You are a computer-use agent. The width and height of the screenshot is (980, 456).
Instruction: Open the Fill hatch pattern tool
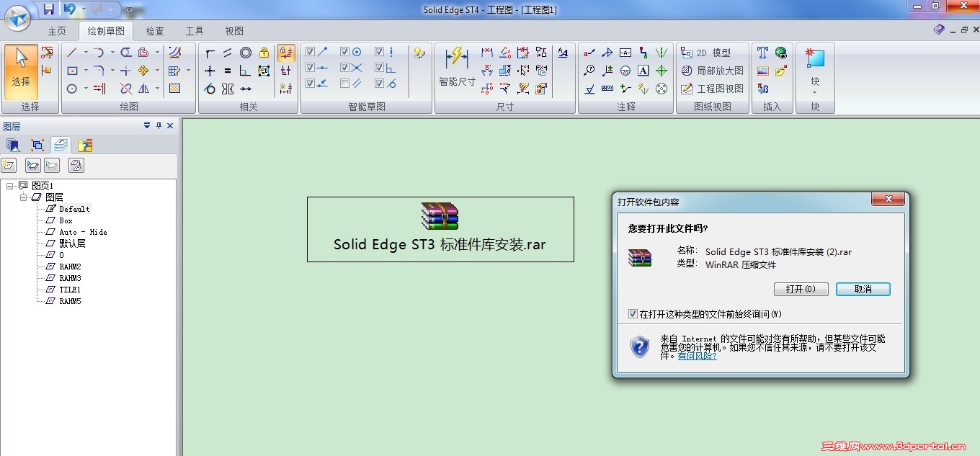tap(174, 89)
